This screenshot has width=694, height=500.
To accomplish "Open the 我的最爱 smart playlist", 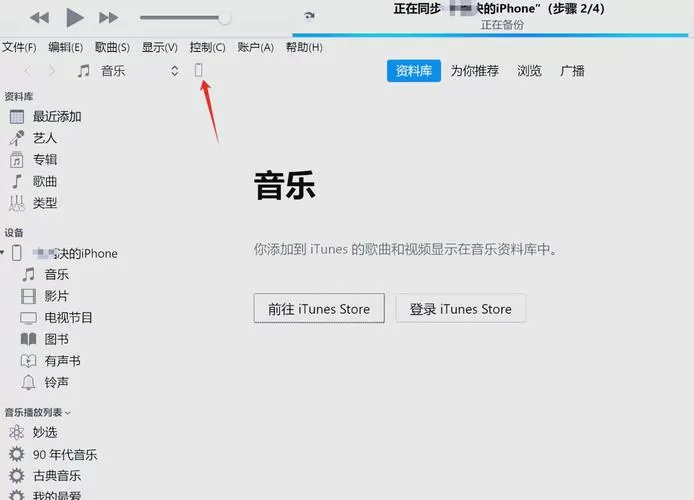I will tap(45, 495).
